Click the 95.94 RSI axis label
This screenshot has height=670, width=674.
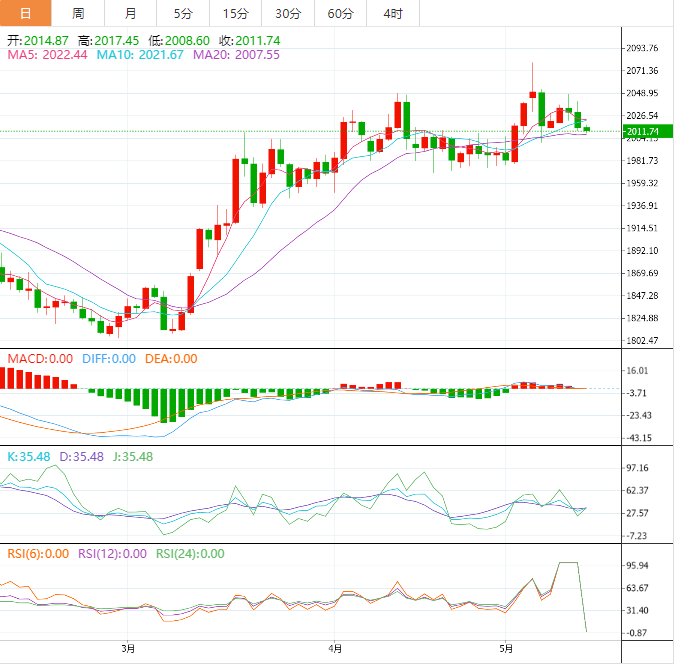tap(637, 565)
